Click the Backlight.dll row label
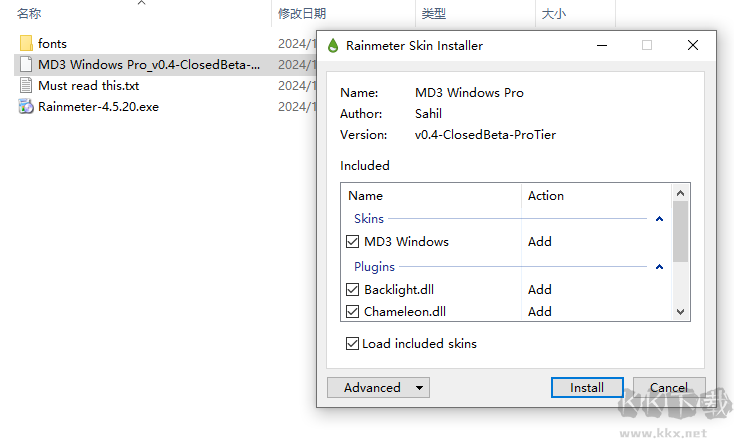Image resolution: width=734 pixels, height=440 pixels. (399, 290)
